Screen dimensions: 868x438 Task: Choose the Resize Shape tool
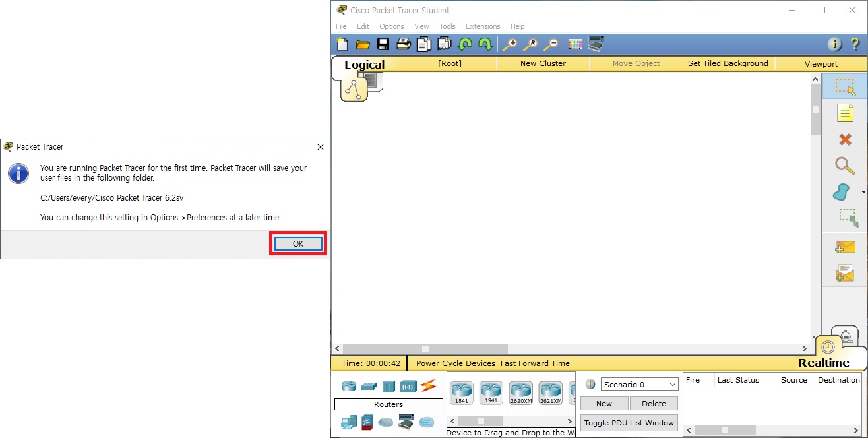tap(848, 218)
